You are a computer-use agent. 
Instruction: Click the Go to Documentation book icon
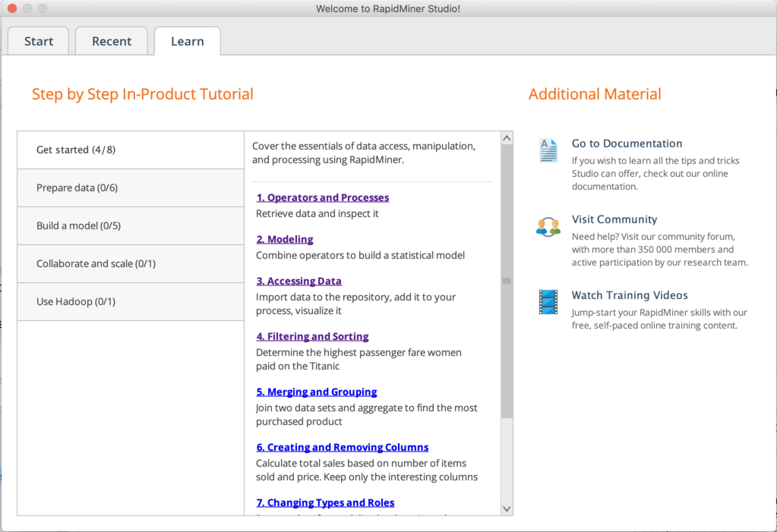[548, 149]
